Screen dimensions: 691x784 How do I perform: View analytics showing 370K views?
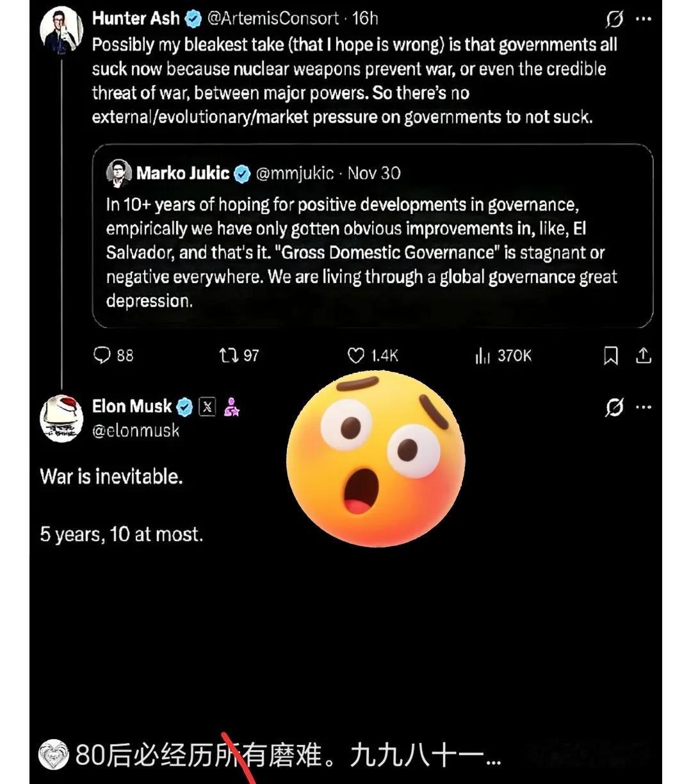pos(482,355)
